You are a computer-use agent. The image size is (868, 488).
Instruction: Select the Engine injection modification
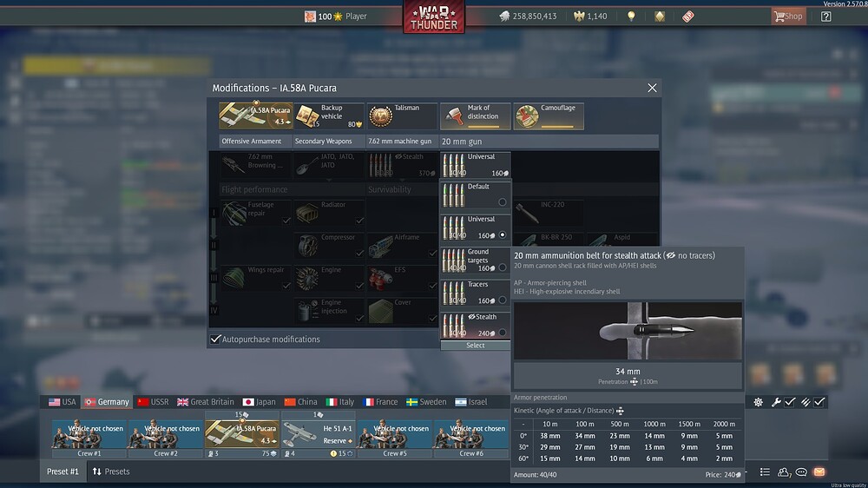[328, 311]
